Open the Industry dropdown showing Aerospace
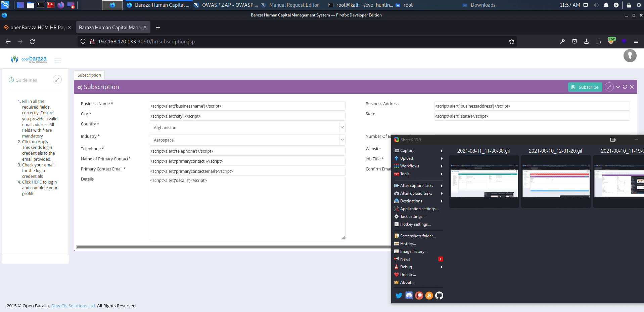 [247, 140]
